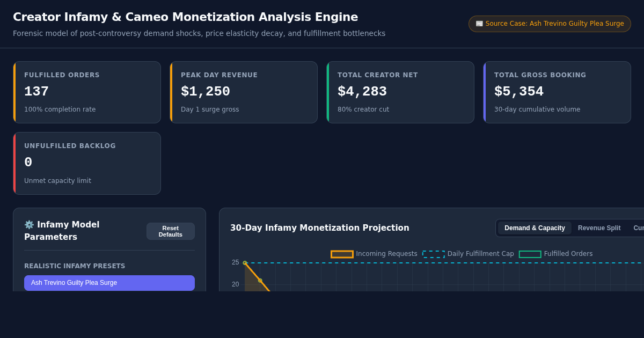Image resolution: width=644 pixels, height=338 pixels.
Task: Click Peak Day Revenue value $1,250
Action: [x=206, y=92]
